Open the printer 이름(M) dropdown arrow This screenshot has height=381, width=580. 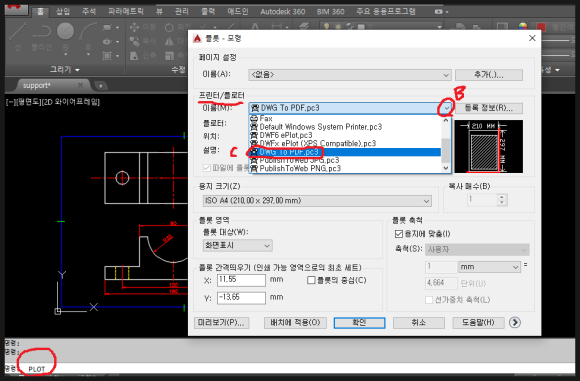pos(447,108)
